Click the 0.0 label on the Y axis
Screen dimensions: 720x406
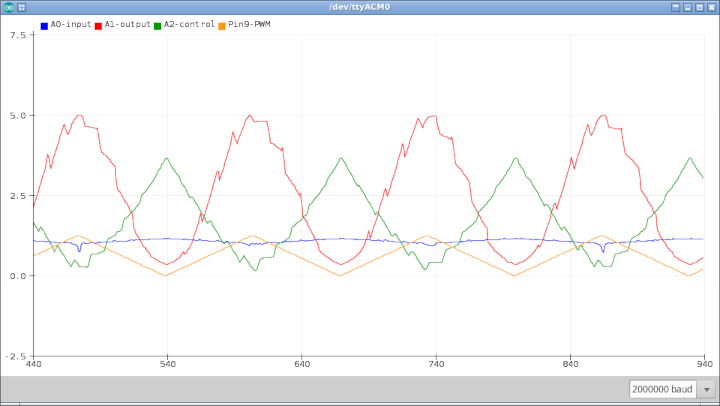20,276
